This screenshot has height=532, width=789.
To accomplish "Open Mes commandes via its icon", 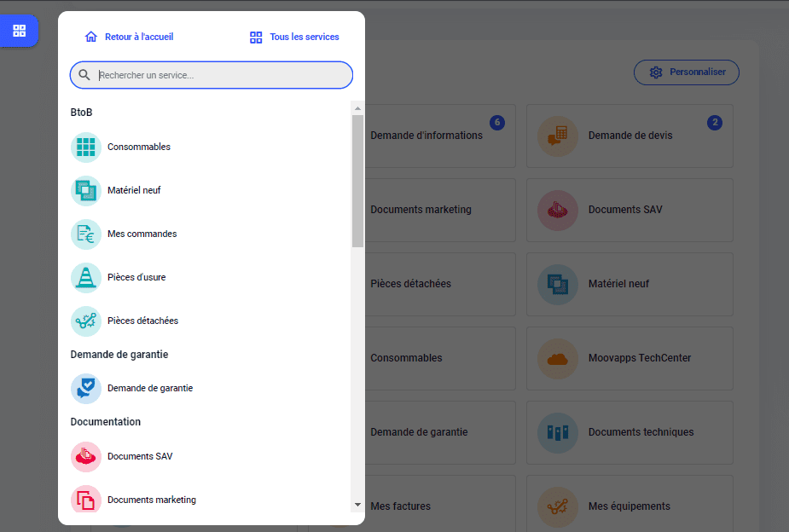I will click(85, 234).
